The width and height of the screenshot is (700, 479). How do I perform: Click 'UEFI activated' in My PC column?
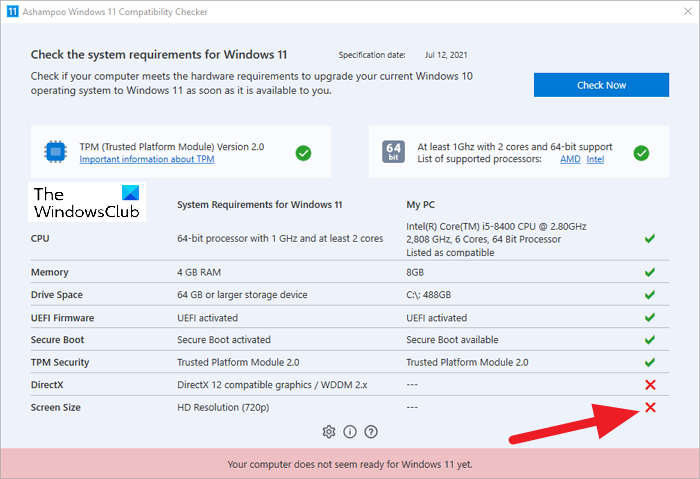(x=437, y=318)
